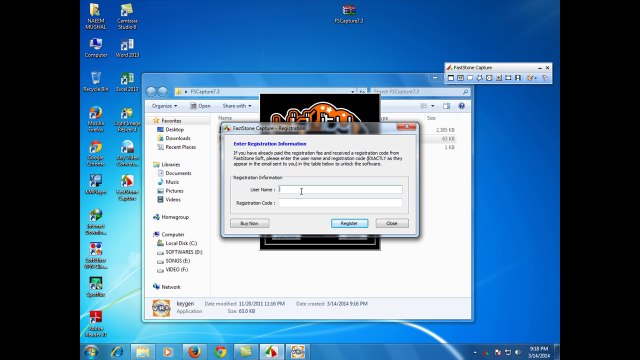Click Capture Active Window icon in FastStone toolbar
Image resolution: width=640 pixels, height=360 pixels.
point(451,78)
